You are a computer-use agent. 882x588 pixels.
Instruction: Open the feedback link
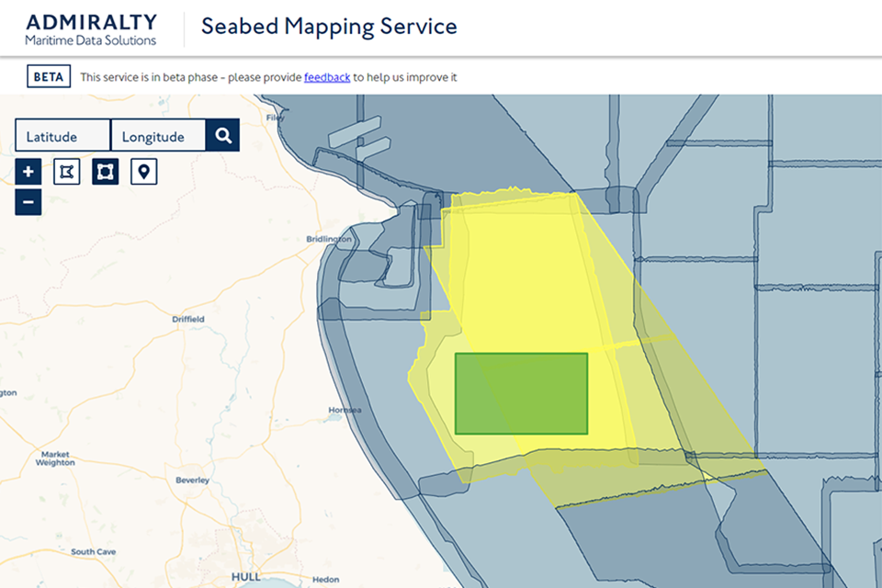[326, 77]
